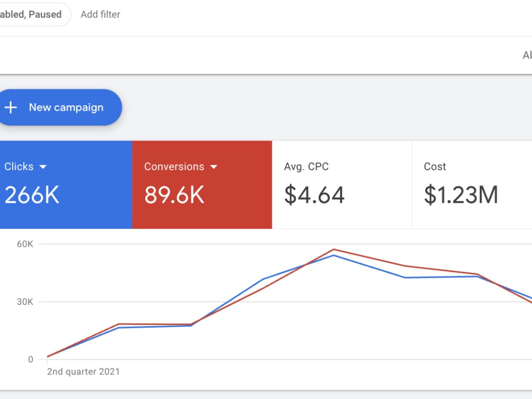Click the 60K axis label on chart
This screenshot has height=399, width=532.
click(x=25, y=244)
